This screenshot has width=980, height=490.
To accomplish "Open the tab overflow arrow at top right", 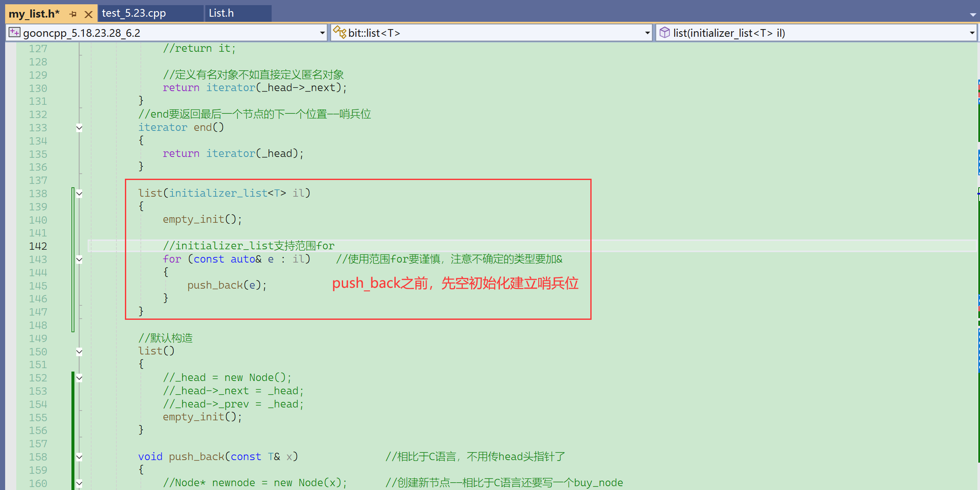I will click(x=973, y=14).
